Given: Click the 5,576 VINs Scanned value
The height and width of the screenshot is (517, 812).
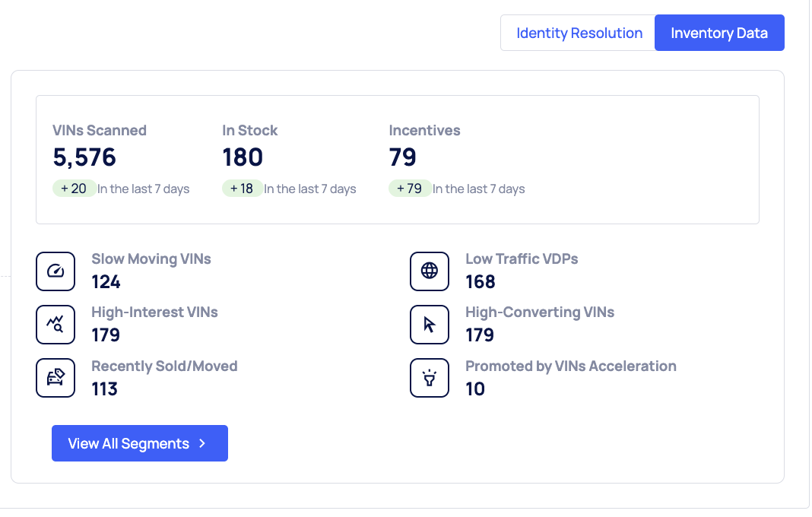Looking at the screenshot, I should click(84, 157).
